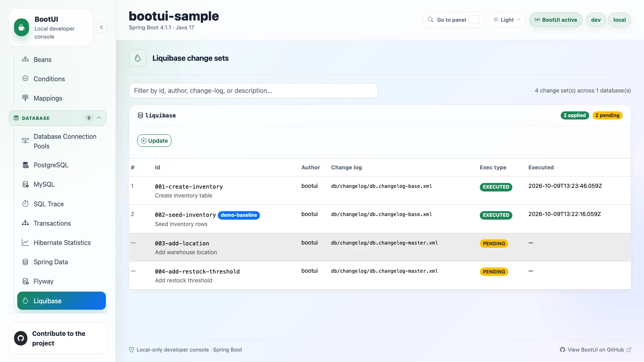Click the Database Connection Pools icon
The width and height of the screenshot is (644, 362).
[x=25, y=141]
